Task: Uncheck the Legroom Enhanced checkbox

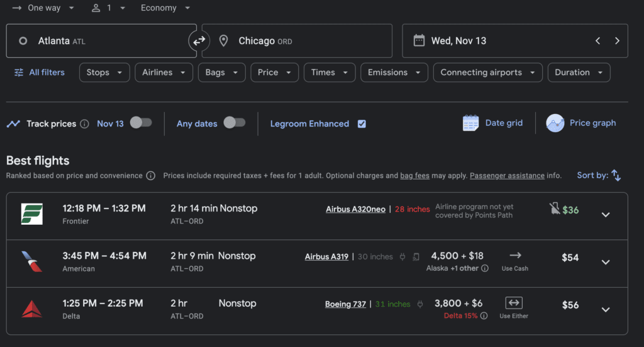Action: point(362,124)
